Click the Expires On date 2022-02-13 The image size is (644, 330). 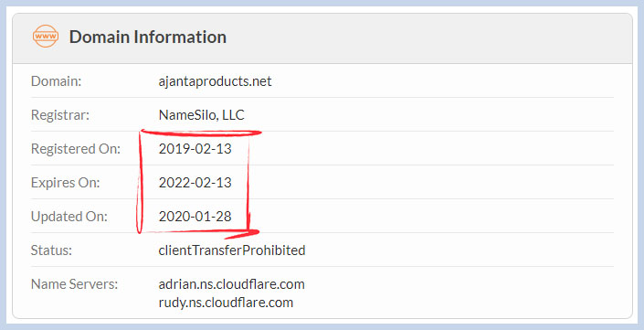click(195, 183)
